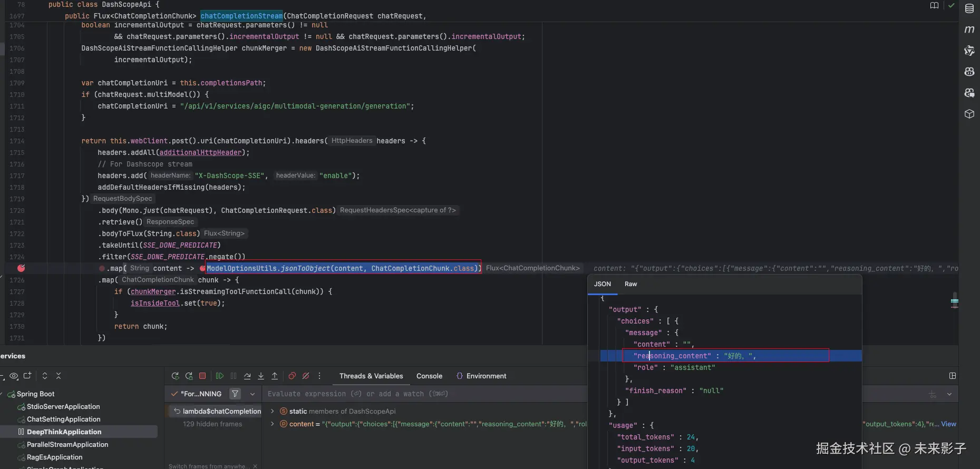Image resolution: width=980 pixels, height=469 pixels.
Task: Expand all Services tree nodes
Action: [x=45, y=376]
